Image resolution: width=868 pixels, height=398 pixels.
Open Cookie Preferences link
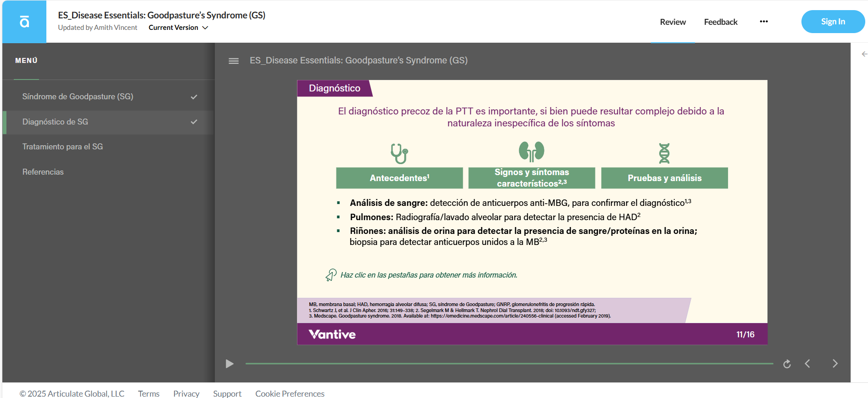pyautogui.click(x=290, y=393)
